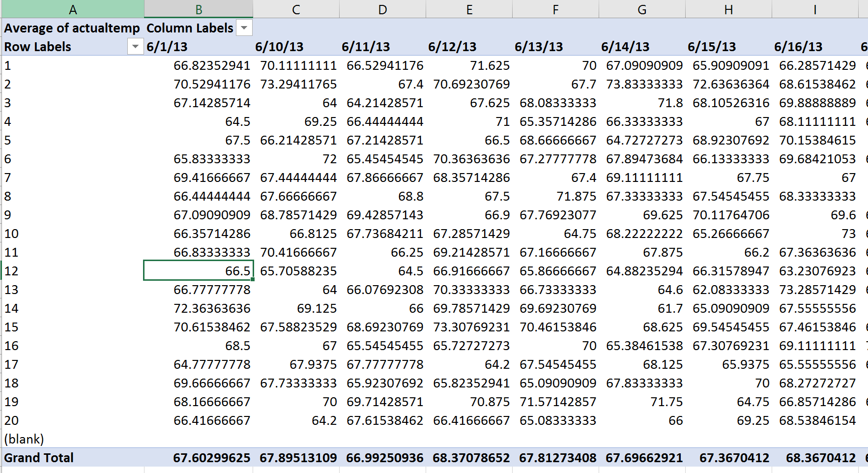Viewport: 868px width, 473px height.
Task: Click row label 1 in column A
Action: click(73, 65)
